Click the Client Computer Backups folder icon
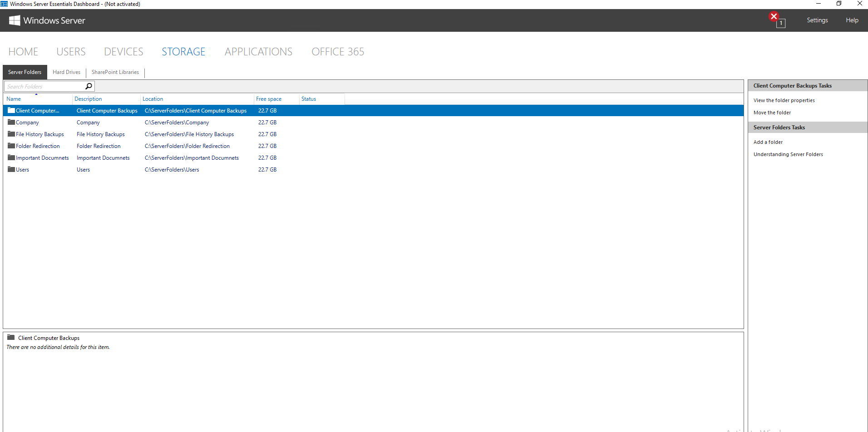This screenshot has height=432, width=868. [x=11, y=110]
